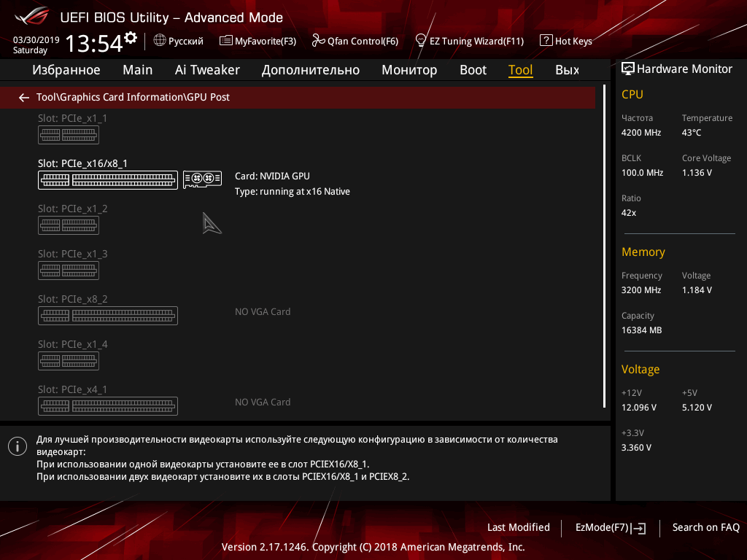Open Qfan Control(F6)
Viewport: 747px width, 560px height.
[355, 41]
